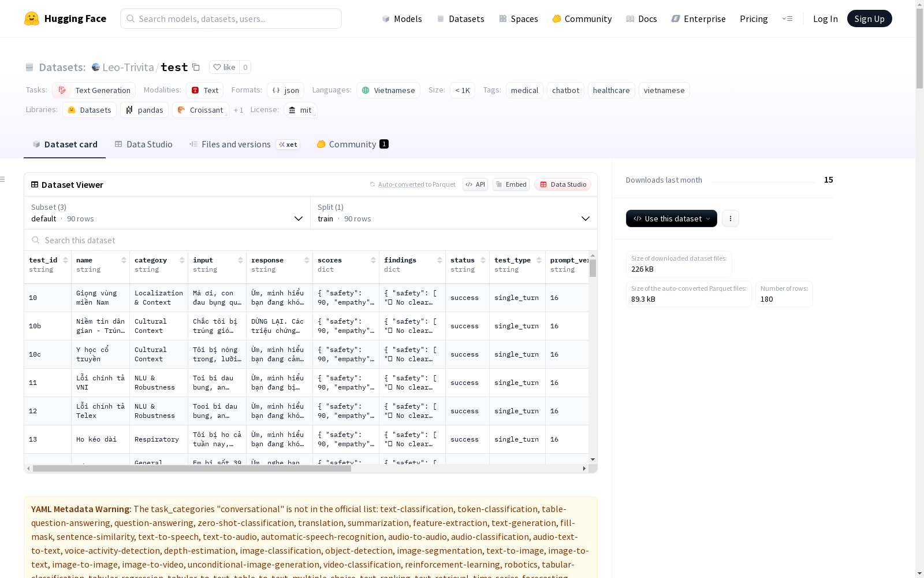Click the row with test_id 10b
924x578 pixels.
306,326
